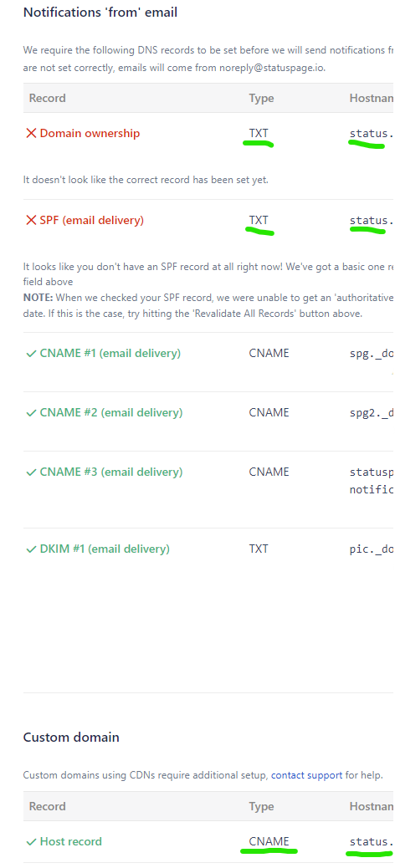Open the contact support link

306,775
